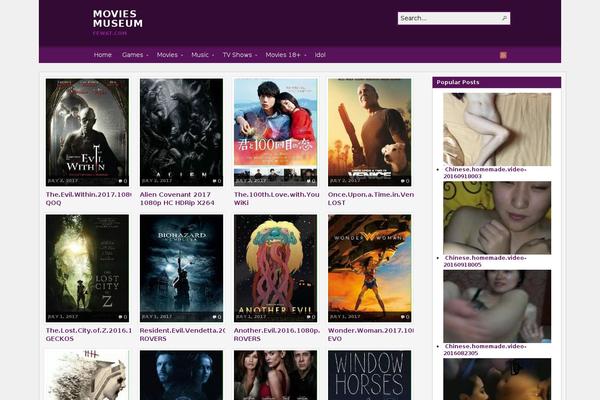Expand the Movies dropdown menu
The image size is (600, 400).
click(x=170, y=55)
